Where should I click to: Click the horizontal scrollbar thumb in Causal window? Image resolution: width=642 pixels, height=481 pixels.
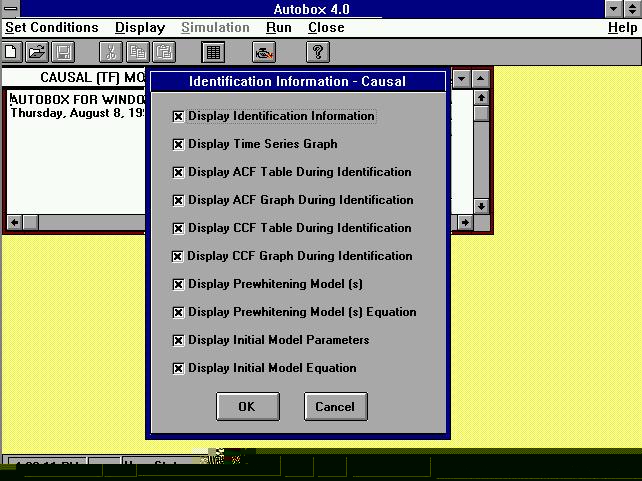pos(30,222)
